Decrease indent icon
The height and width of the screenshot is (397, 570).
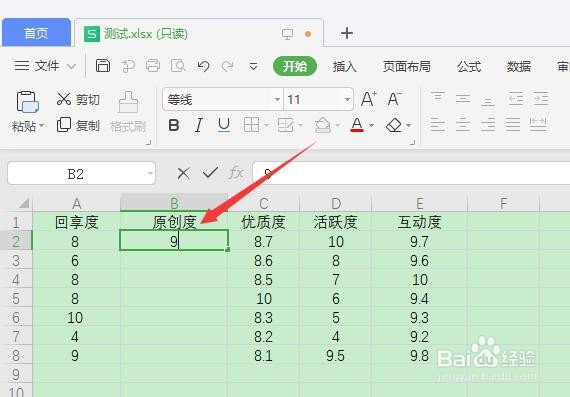pyautogui.click(x=515, y=98)
